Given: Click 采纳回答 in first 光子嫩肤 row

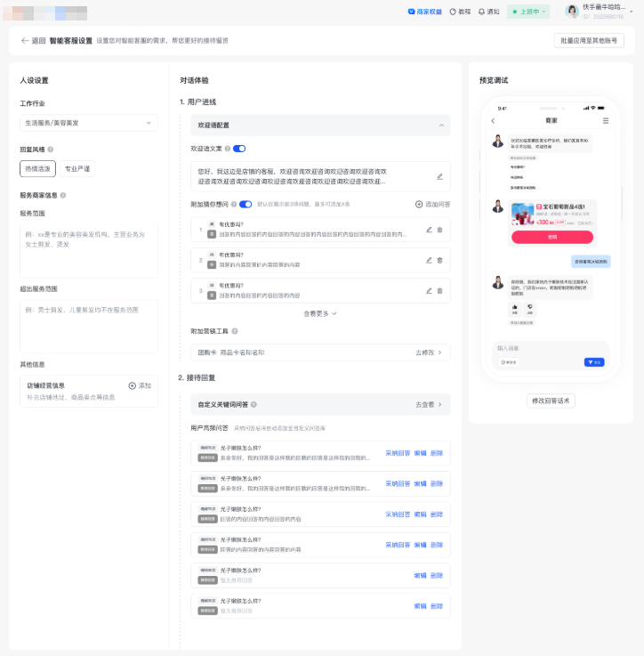Looking at the screenshot, I should [x=398, y=453].
